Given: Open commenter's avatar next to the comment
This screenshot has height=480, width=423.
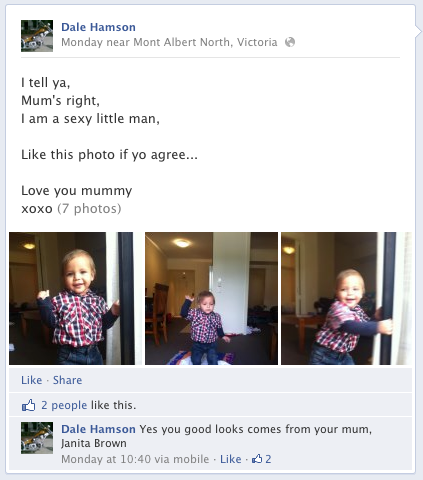Looking at the screenshot, I should (37, 438).
